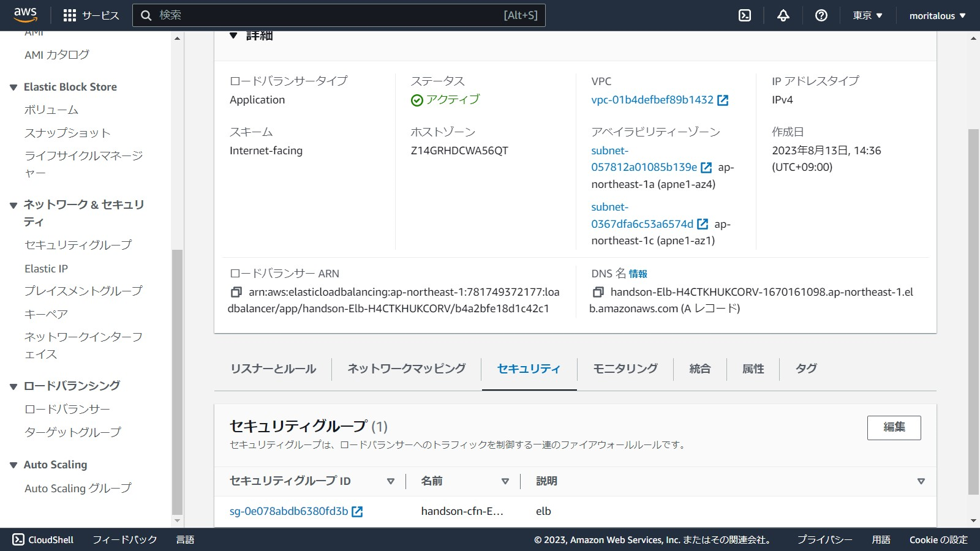Go to Volumes in sidebar
This screenshot has height=551, width=980.
point(51,110)
